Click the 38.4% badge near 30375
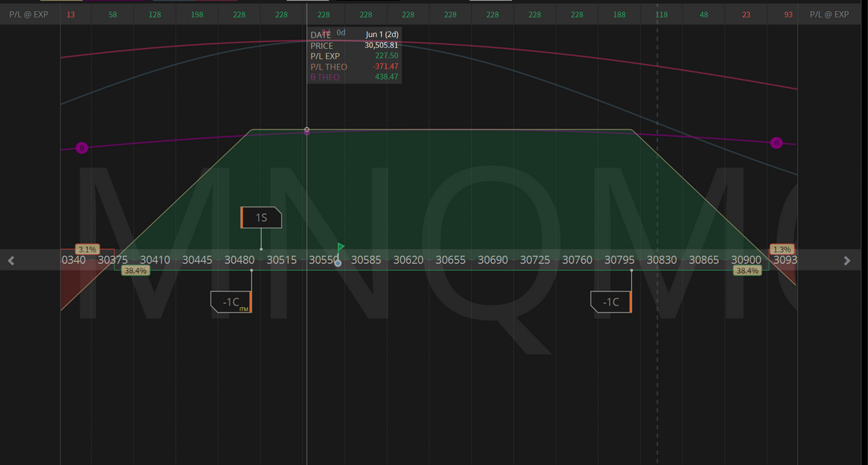868x465 pixels. (136, 271)
